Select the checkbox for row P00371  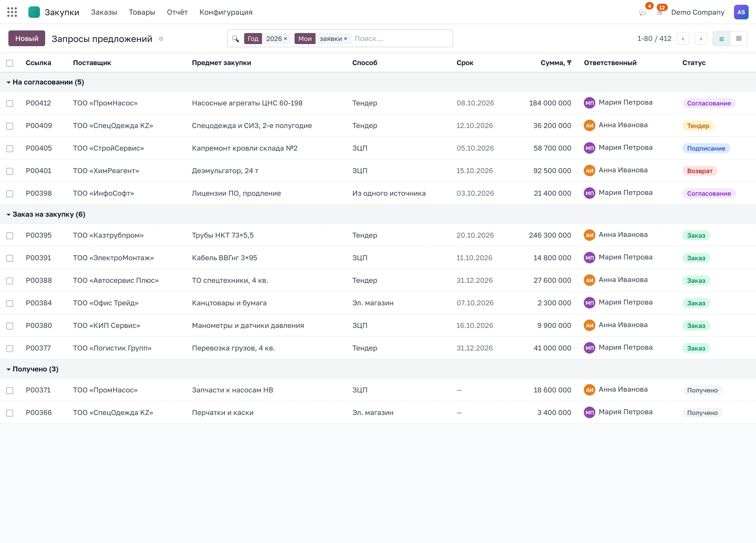10,390
